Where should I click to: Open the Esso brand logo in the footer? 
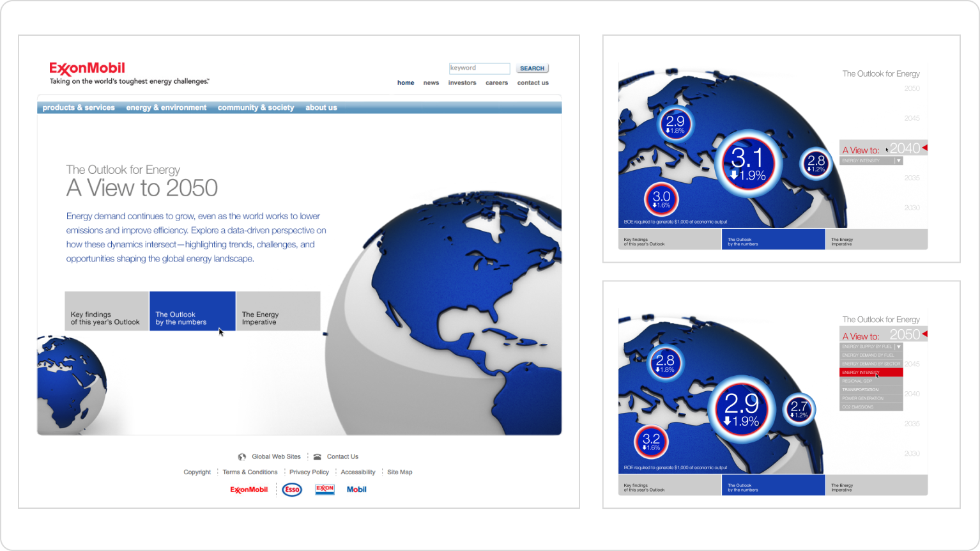pos(292,490)
